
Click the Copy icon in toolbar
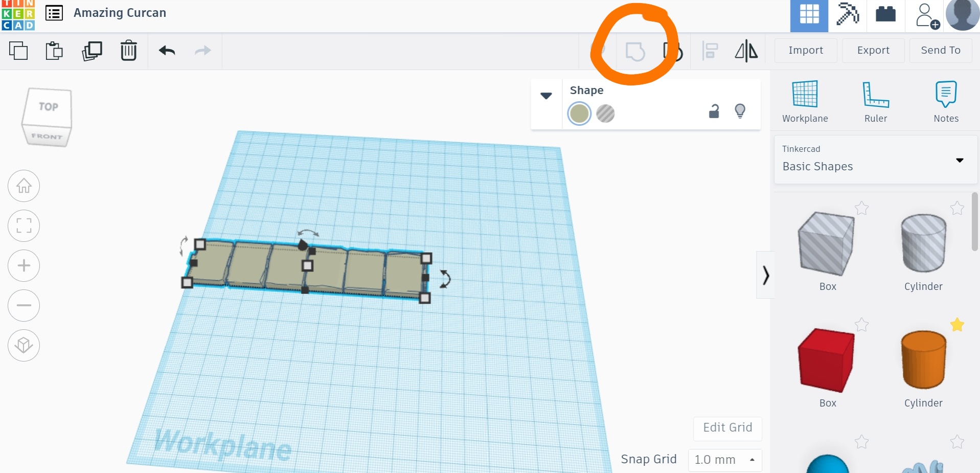(x=19, y=51)
